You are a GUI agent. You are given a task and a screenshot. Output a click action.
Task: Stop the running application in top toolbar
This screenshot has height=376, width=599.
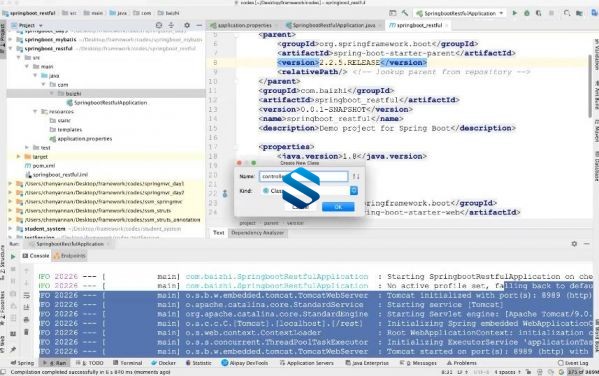click(551, 13)
